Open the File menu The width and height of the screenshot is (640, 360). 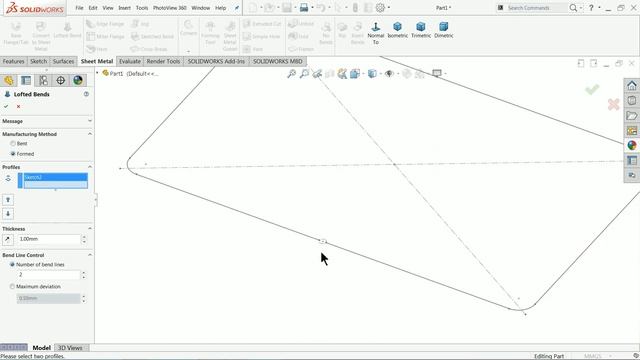coord(79,8)
